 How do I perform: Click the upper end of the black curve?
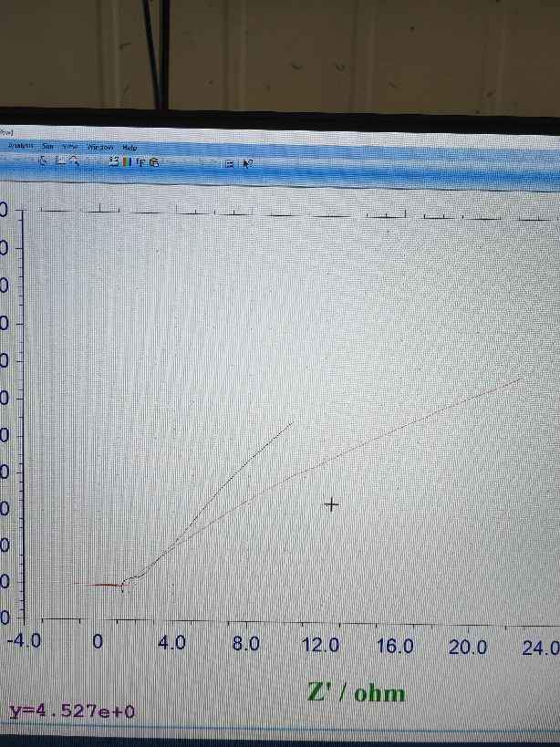click(292, 422)
